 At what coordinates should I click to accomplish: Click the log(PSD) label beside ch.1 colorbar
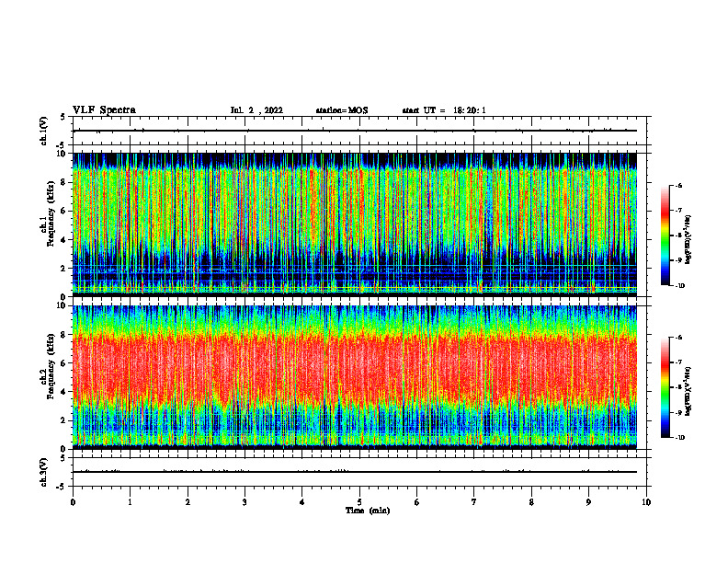pos(688,239)
